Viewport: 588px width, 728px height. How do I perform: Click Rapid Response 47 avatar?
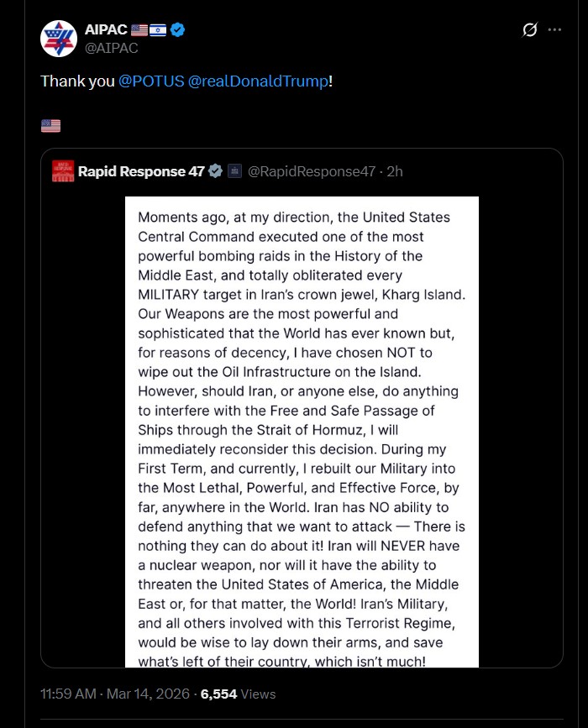point(63,171)
